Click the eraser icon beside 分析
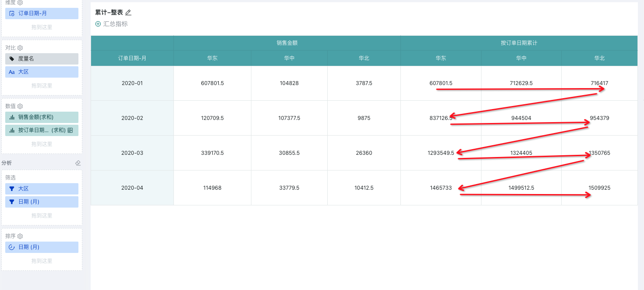This screenshot has width=644, height=290. click(x=78, y=163)
